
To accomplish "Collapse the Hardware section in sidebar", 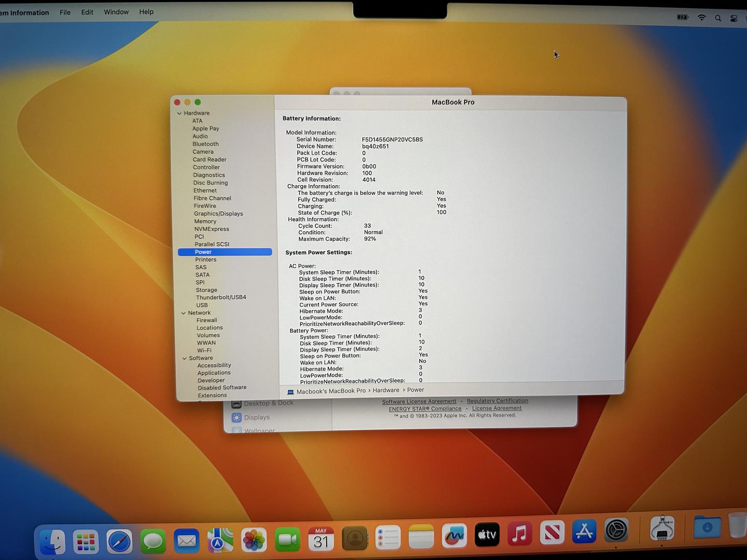I will coord(179,114).
